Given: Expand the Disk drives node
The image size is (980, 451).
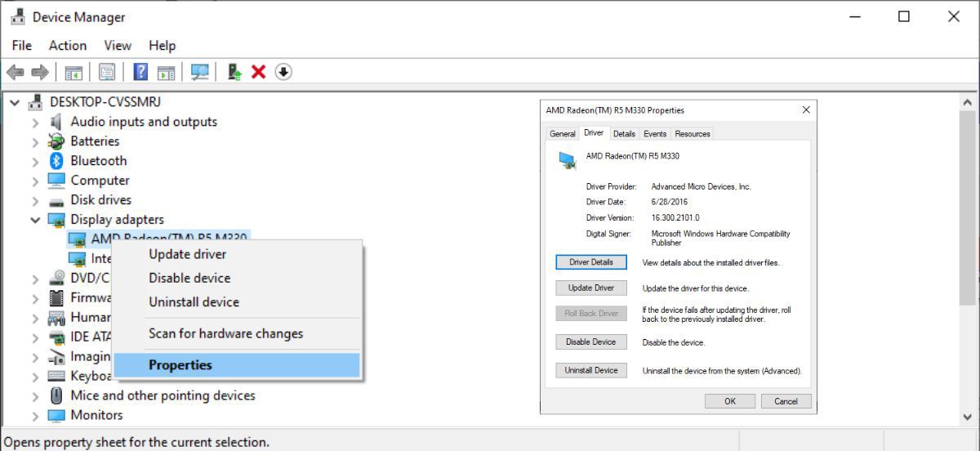Looking at the screenshot, I should click(35, 200).
